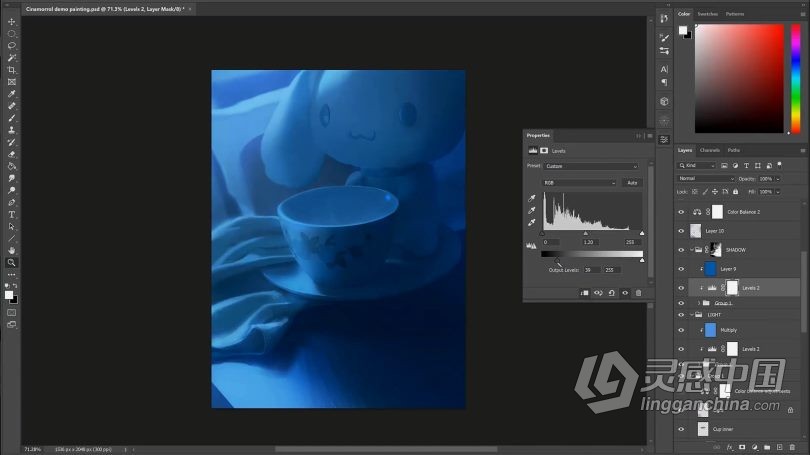The width and height of the screenshot is (810, 455).
Task: Select the Type tool
Action: 11,215
